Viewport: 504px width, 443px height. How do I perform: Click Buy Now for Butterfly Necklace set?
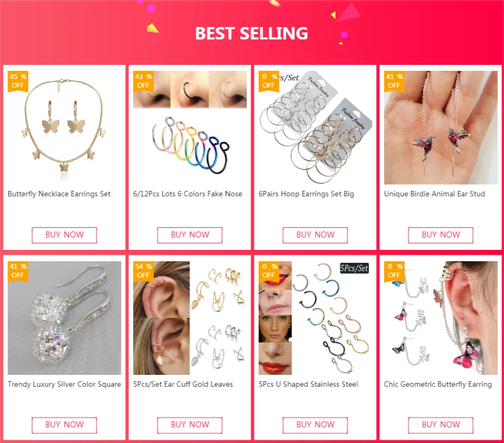(x=64, y=235)
